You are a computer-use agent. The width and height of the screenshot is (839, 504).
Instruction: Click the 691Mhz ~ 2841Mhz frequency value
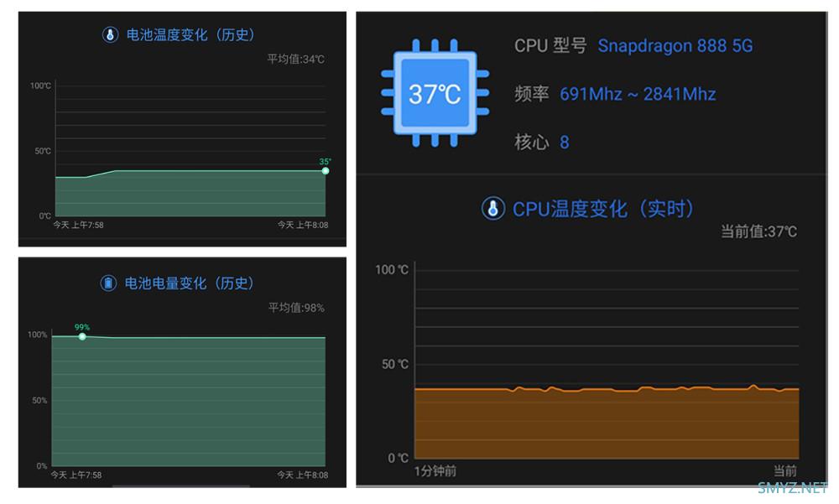638,94
